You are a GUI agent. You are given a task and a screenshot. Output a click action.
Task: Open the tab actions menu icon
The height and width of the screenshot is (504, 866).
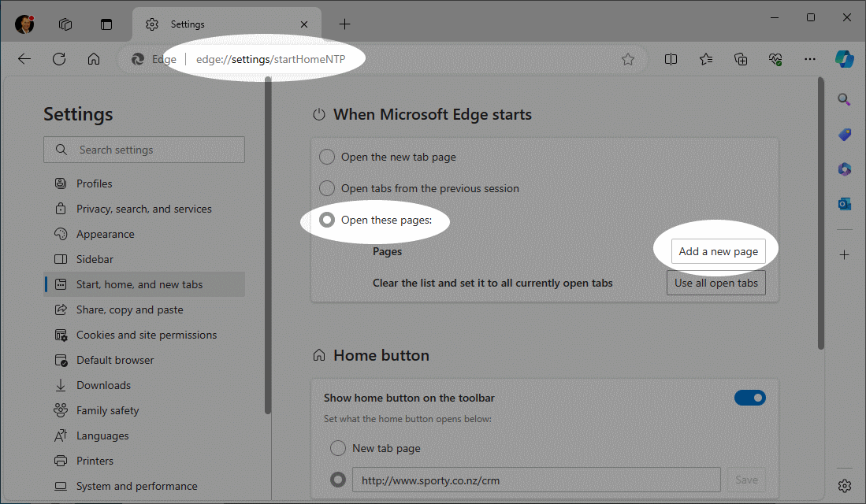106,24
